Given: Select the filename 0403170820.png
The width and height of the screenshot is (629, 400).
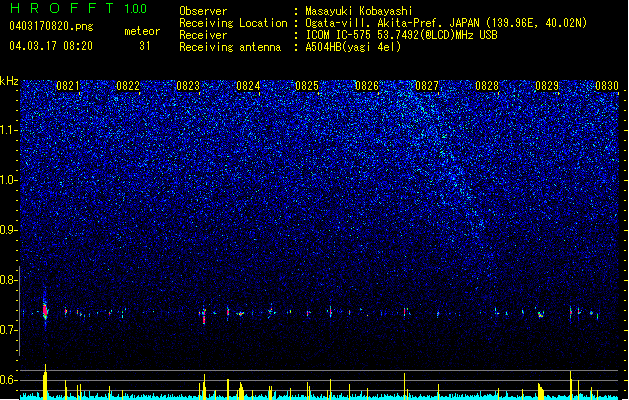Looking at the screenshot, I should tap(51, 26).
